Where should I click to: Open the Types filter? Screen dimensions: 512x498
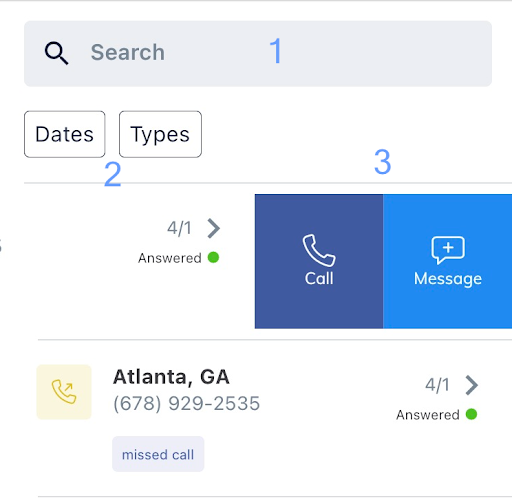(160, 134)
